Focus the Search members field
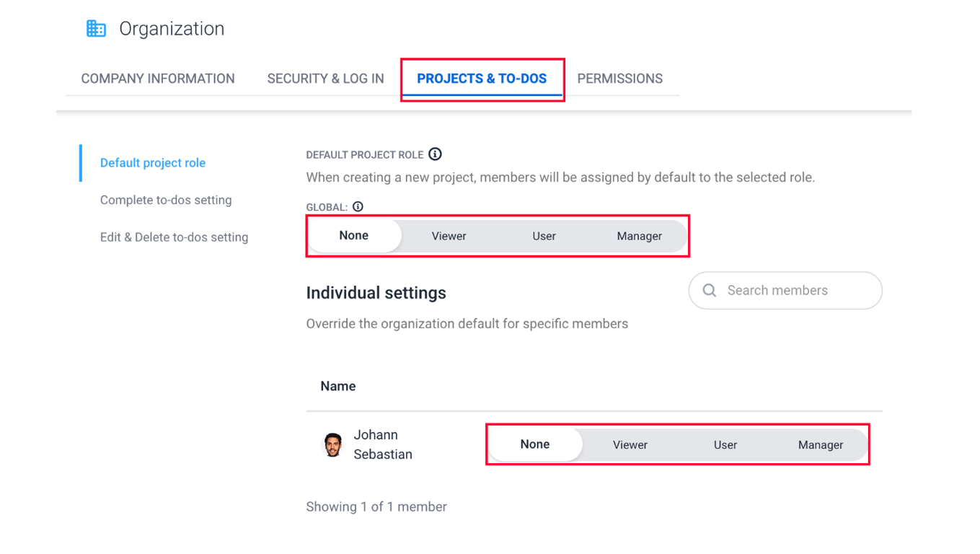 (x=785, y=291)
